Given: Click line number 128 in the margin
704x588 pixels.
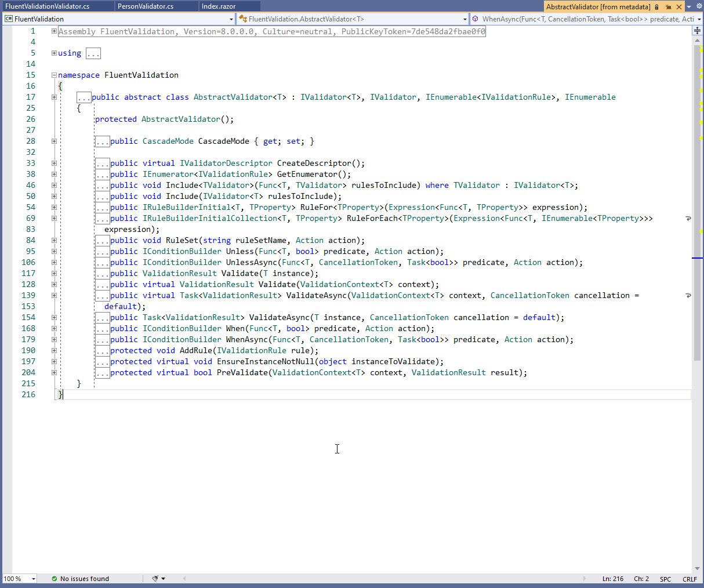Looking at the screenshot, I should tap(28, 285).
